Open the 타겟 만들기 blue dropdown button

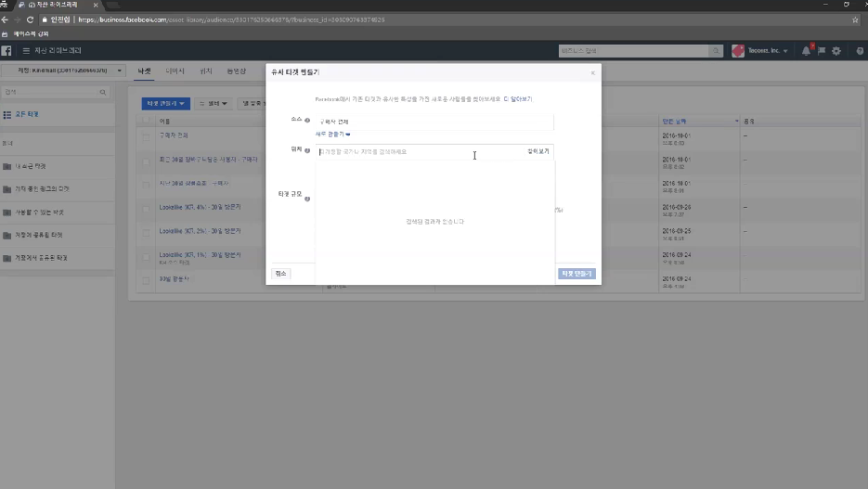[x=165, y=103]
